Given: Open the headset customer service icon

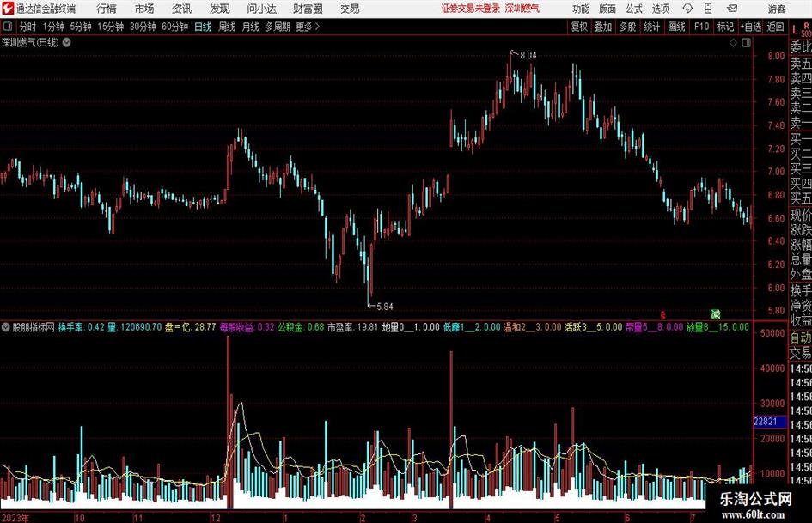Looking at the screenshot, I should [x=687, y=9].
